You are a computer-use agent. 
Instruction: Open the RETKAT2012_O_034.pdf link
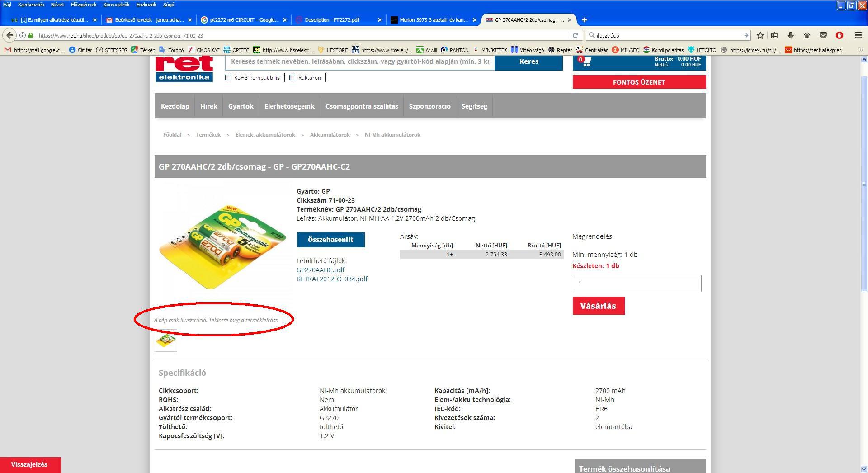(332, 279)
